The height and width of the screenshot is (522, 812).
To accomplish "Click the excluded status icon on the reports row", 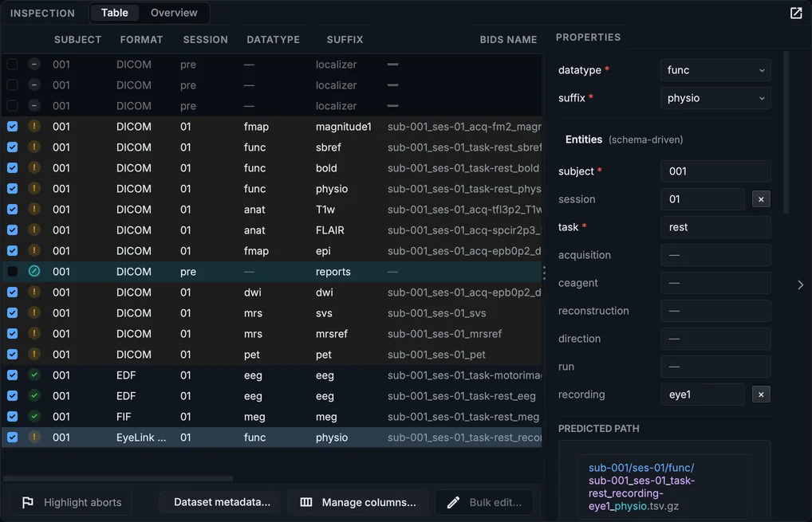I will 34,271.
